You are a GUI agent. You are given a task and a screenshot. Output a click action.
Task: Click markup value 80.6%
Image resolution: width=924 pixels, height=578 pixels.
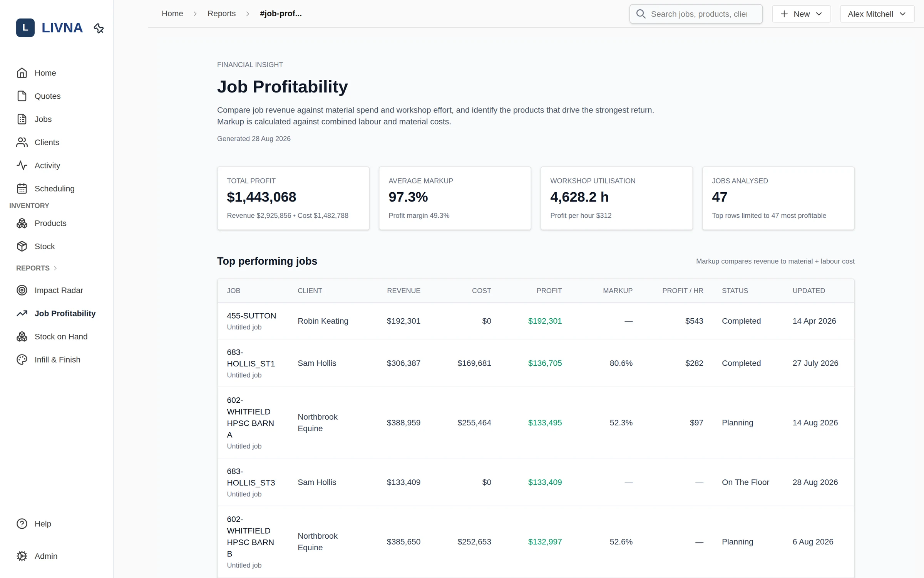tap(621, 363)
